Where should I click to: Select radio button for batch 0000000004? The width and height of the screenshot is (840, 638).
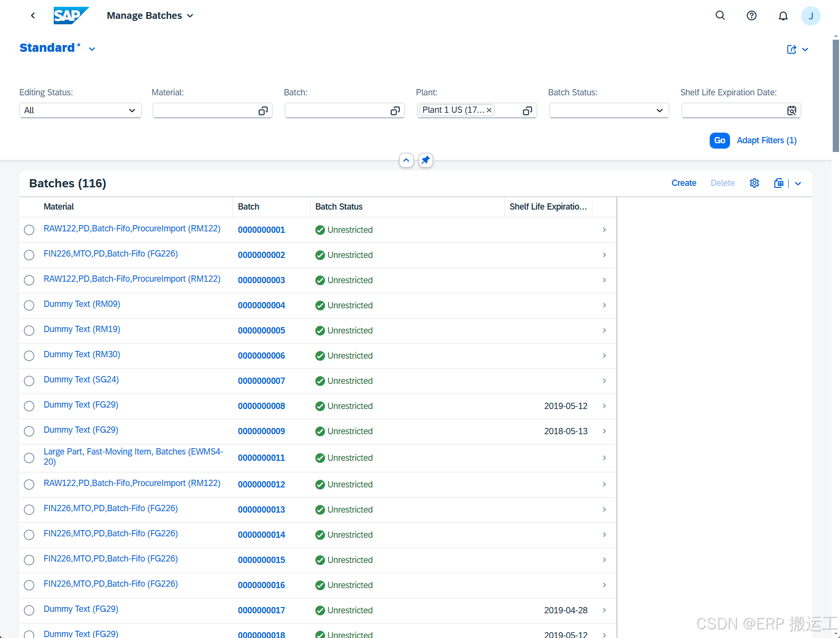29,305
